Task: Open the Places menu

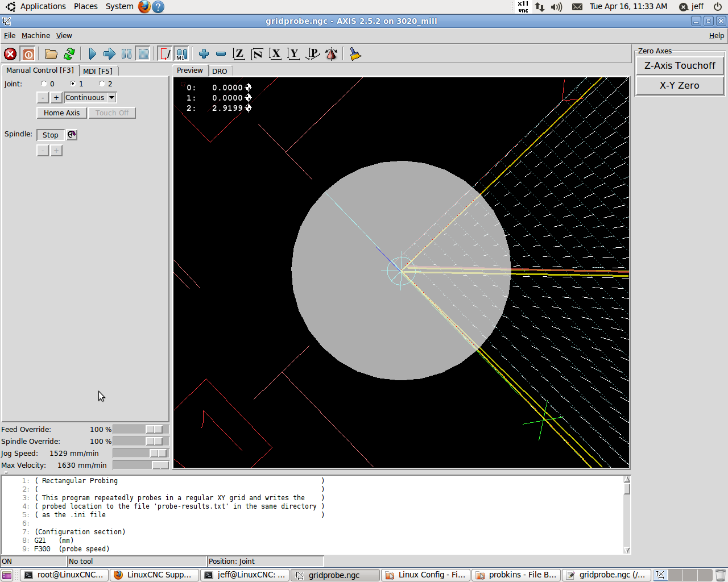Action: pos(86,6)
